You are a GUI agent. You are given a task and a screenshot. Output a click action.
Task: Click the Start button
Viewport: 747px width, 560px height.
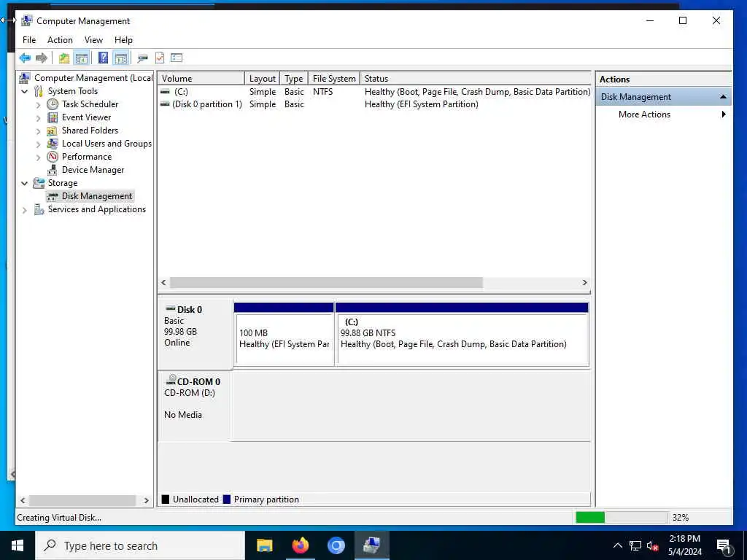pos(18,545)
